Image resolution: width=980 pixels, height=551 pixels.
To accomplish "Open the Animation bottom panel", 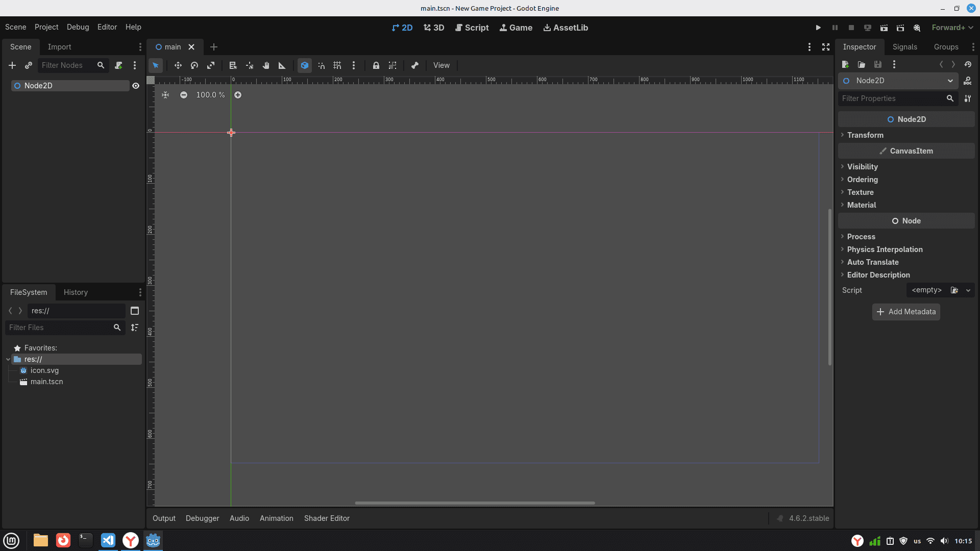I will (x=277, y=518).
